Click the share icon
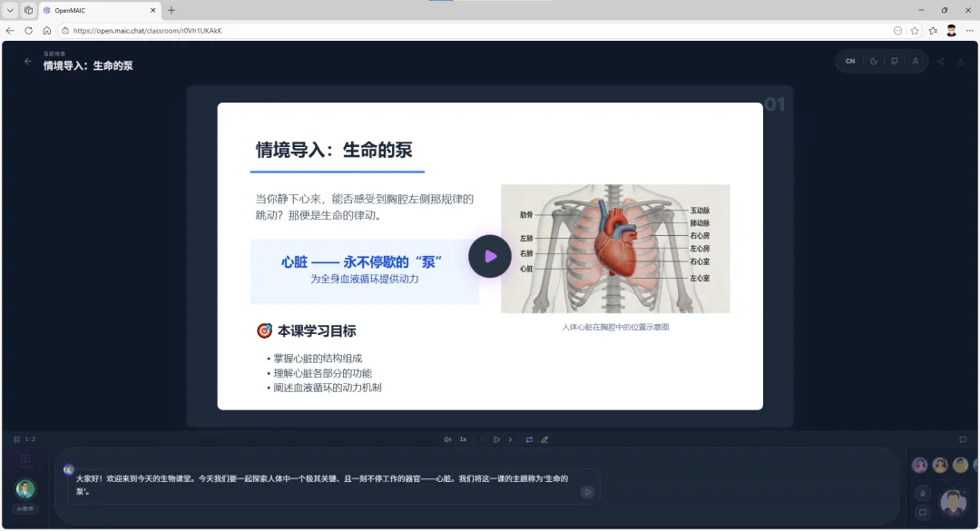This screenshot has width=980, height=531. click(941, 62)
